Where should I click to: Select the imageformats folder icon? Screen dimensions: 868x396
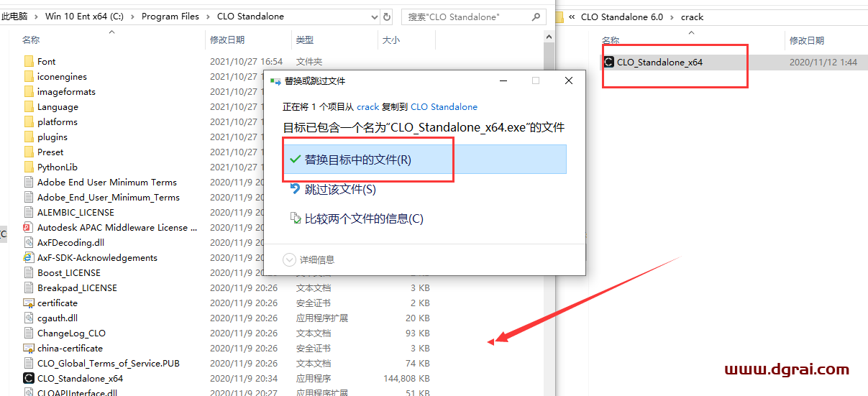click(29, 92)
